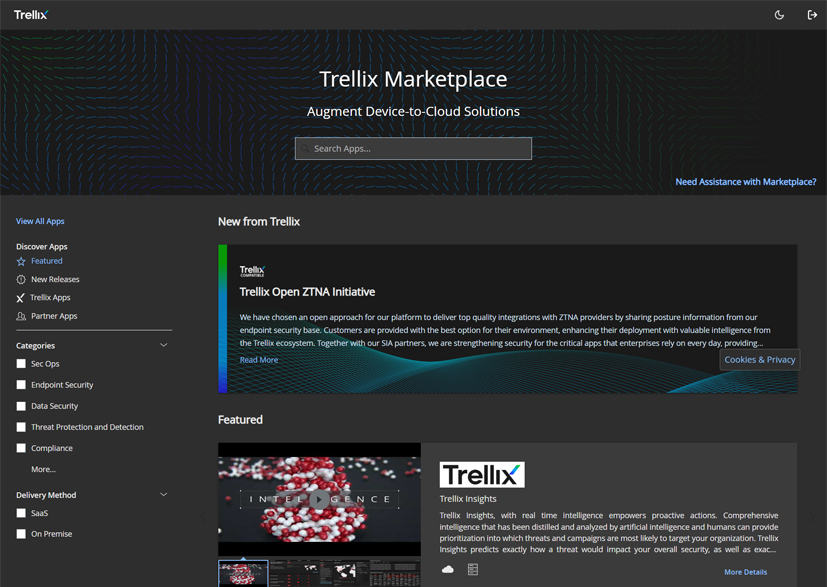
Task: Click Read More on ZTNA Initiative
Action: [x=259, y=360]
